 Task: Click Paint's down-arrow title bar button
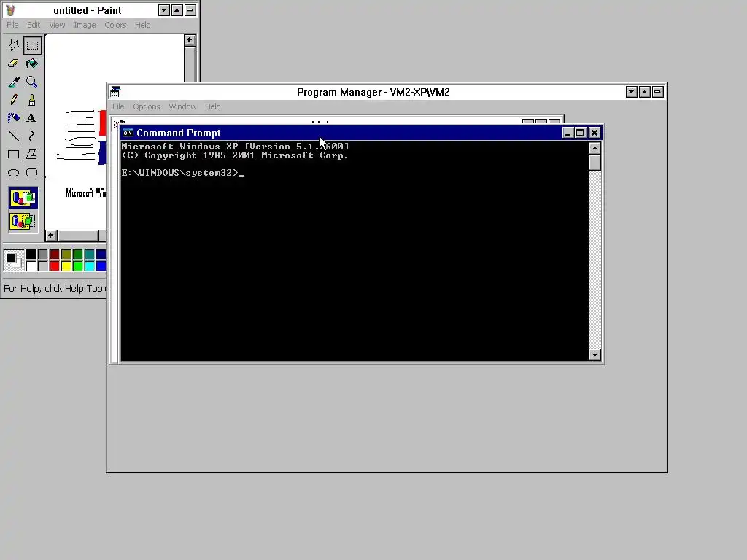tap(164, 10)
